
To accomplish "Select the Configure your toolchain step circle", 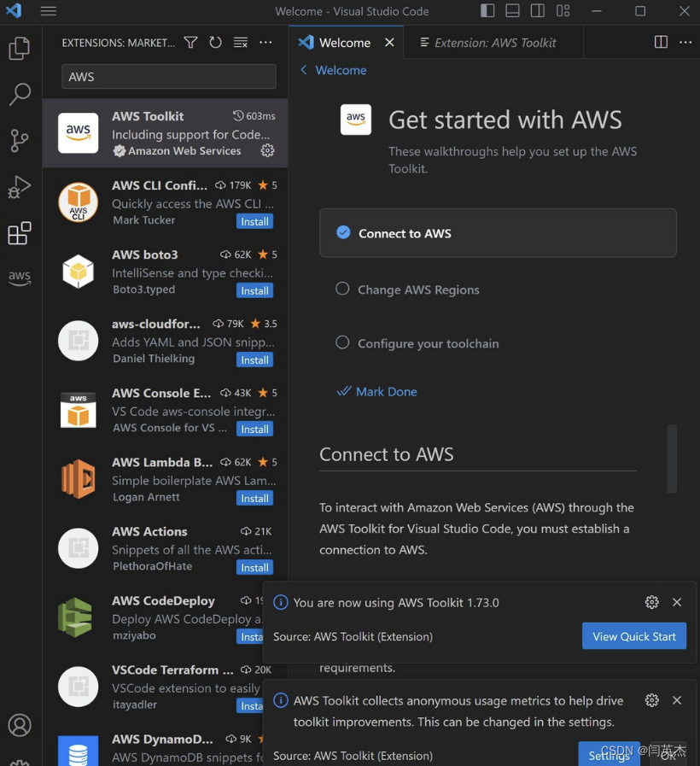I will [342, 342].
